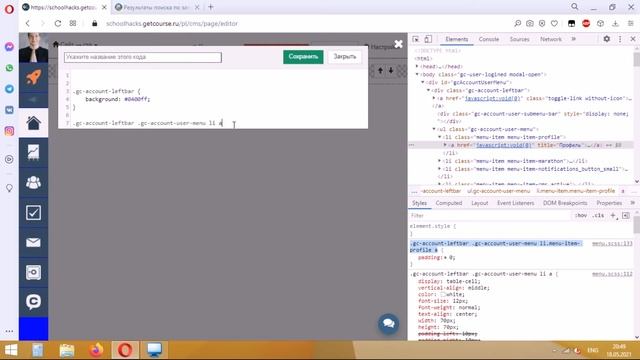640x360 pixels.
Task: Open Instagram in Opera sidebar
Action: pyautogui.click(x=9, y=131)
